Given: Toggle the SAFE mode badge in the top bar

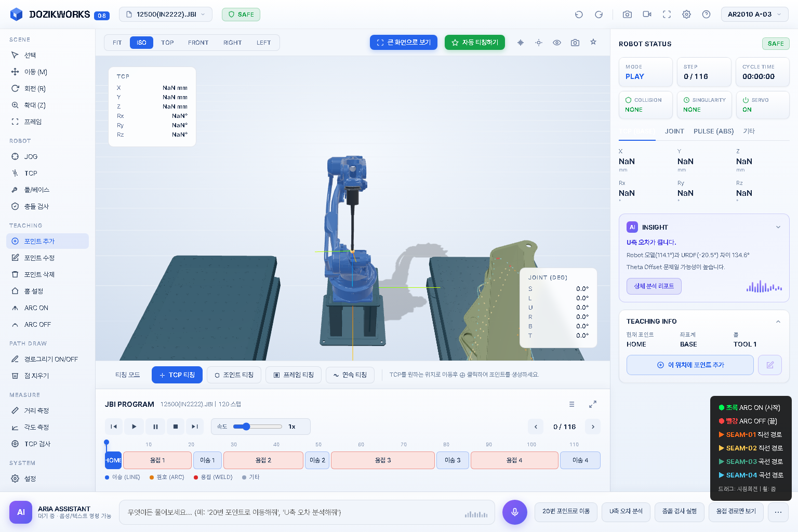Looking at the screenshot, I should (x=241, y=15).
